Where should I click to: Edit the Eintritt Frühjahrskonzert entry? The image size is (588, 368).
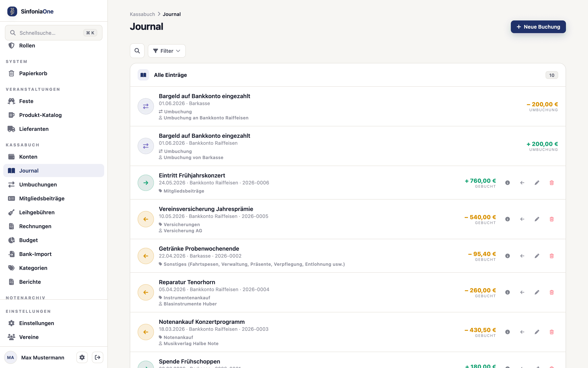(x=537, y=183)
